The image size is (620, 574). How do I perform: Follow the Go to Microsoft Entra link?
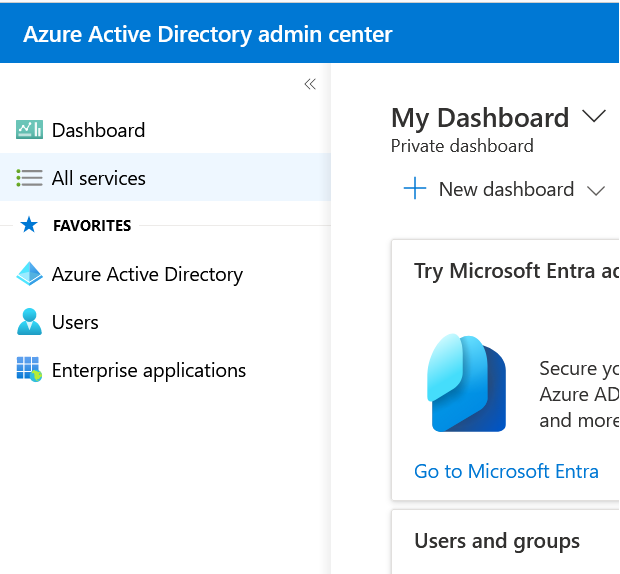click(506, 471)
